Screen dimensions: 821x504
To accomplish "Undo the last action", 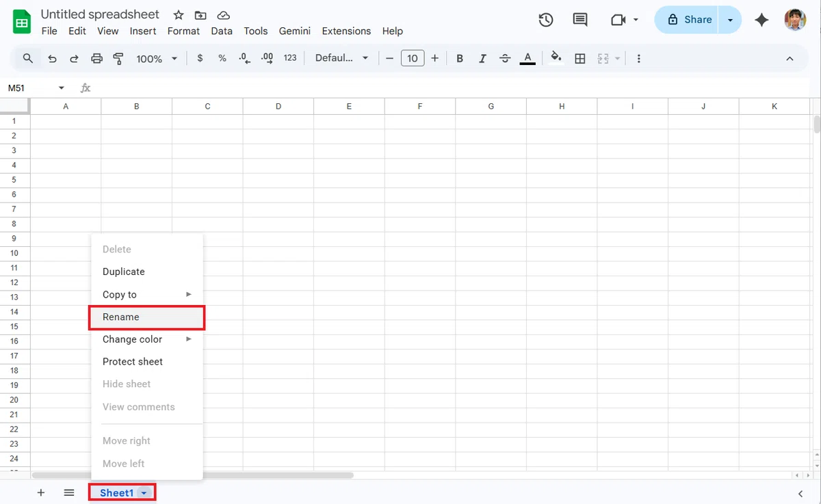I will click(52, 59).
